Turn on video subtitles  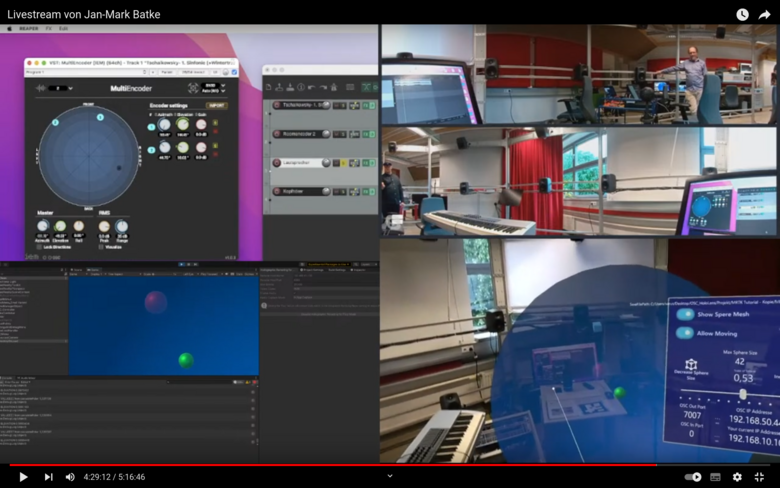pos(715,477)
